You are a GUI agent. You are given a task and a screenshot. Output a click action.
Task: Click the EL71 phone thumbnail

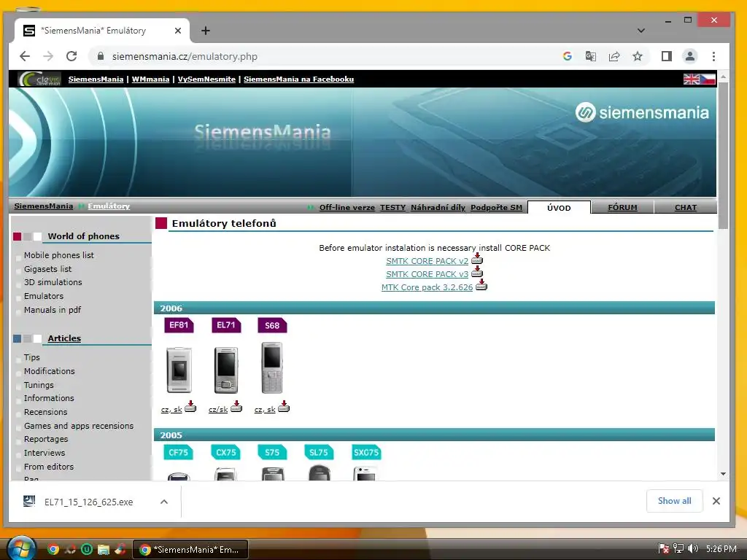pyautogui.click(x=226, y=370)
